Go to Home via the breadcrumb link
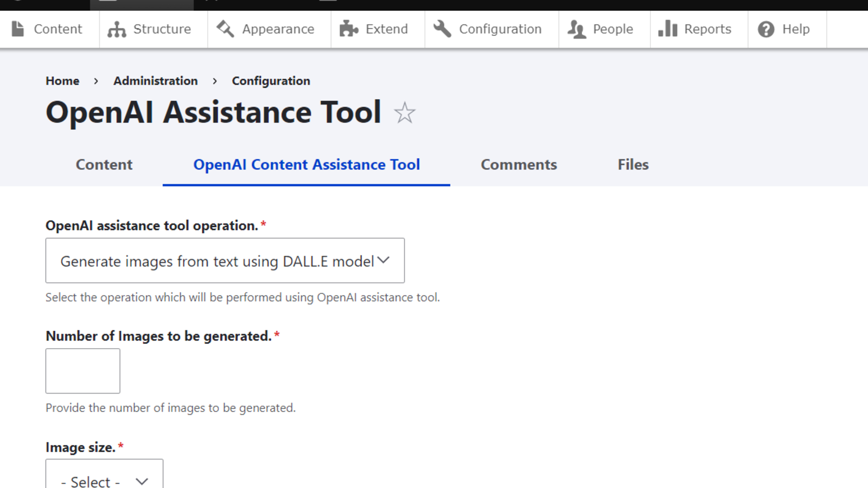868x488 pixels. (x=62, y=80)
